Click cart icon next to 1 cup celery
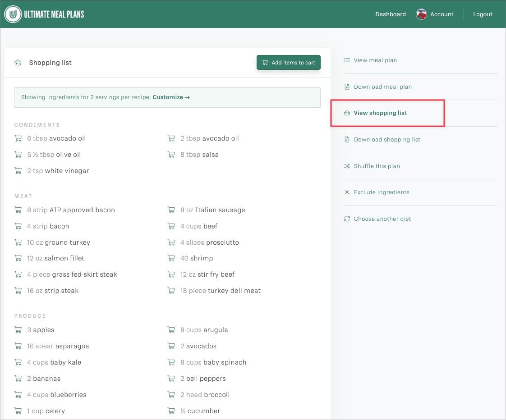 18,411
